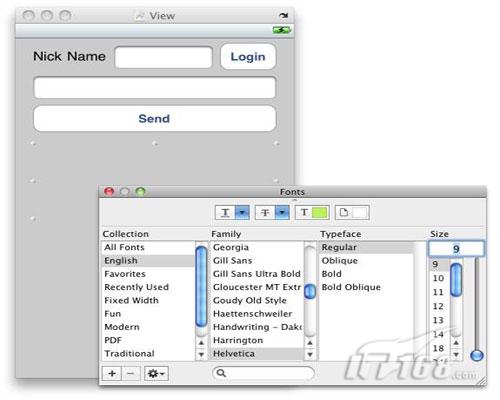The height and width of the screenshot is (400, 500).
Task: Choose size 9 in the size list
Action: pyautogui.click(x=439, y=264)
